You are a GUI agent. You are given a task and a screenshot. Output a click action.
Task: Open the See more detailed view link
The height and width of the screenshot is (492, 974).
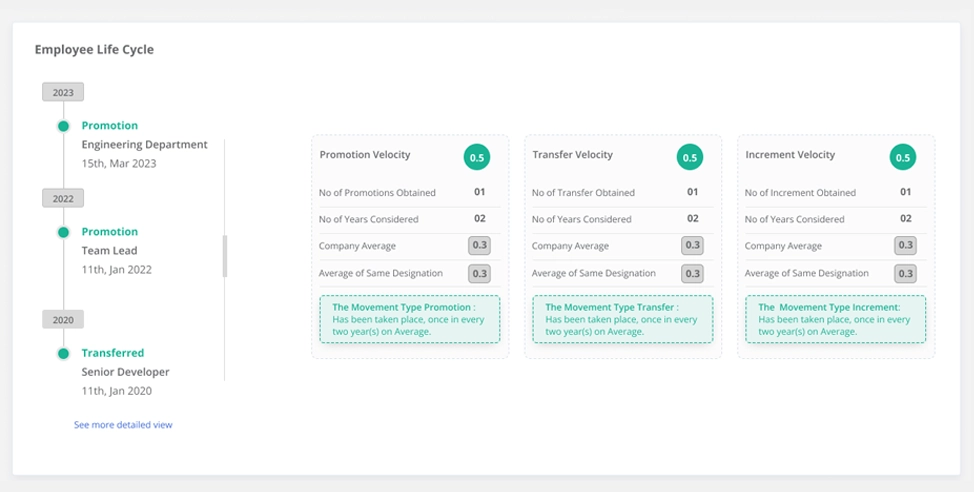coord(123,425)
